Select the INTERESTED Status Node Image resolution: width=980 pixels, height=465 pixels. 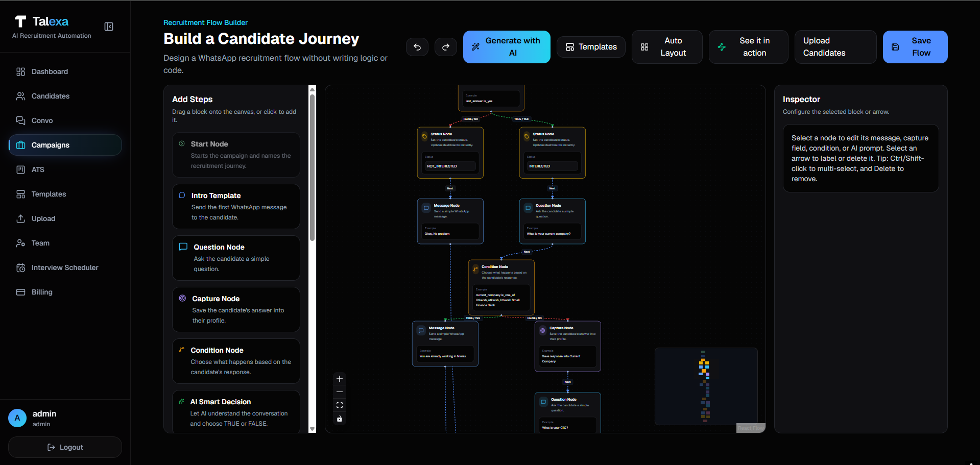coord(553,153)
